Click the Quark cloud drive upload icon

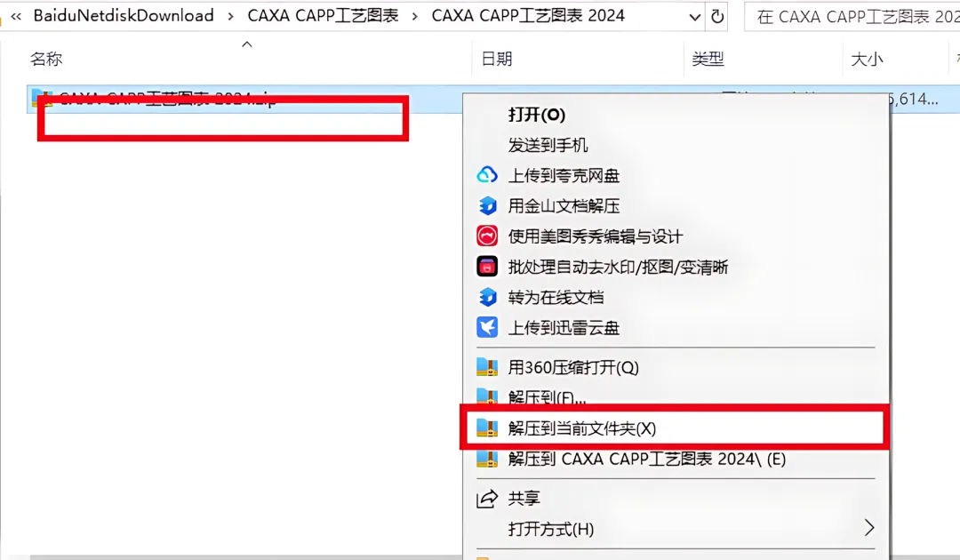[487, 175]
